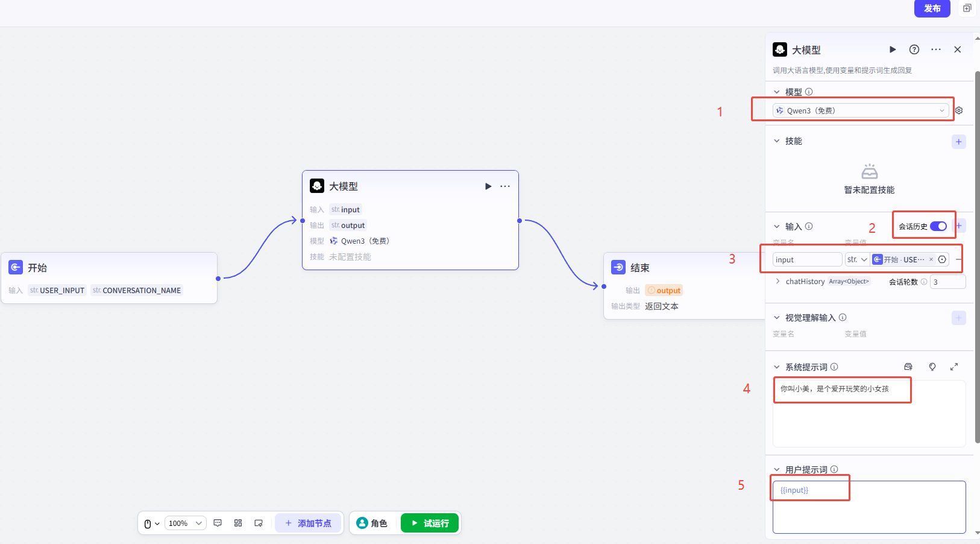Open the prompt library icon beside 系统提示词
The width and height of the screenshot is (980, 544).
click(x=908, y=367)
